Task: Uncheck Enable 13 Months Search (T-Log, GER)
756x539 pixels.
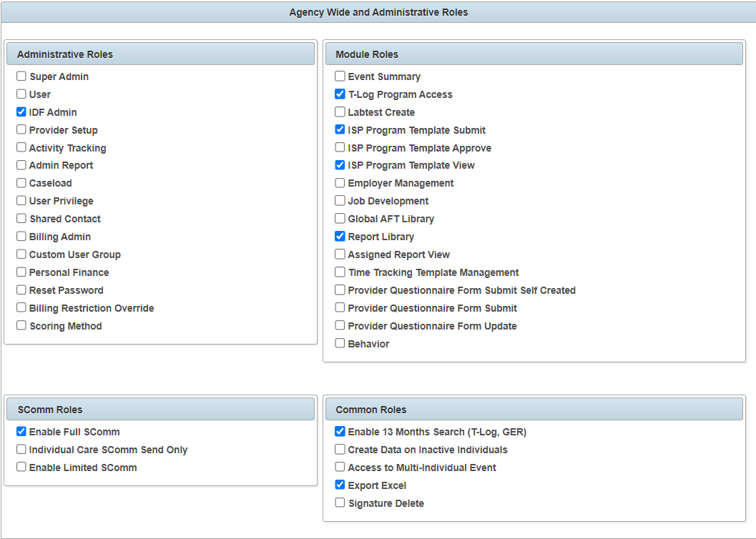Action: 340,431
